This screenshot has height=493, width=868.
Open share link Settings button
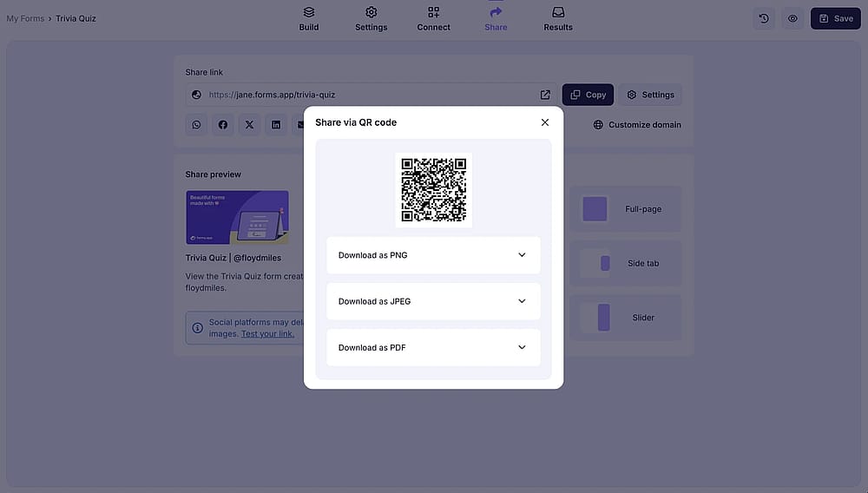click(x=650, y=95)
